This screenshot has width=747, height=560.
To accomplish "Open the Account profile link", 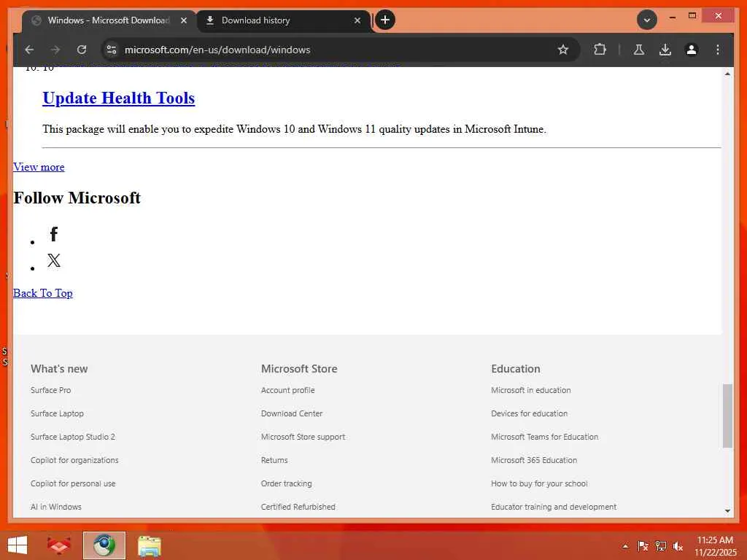I will tap(287, 390).
